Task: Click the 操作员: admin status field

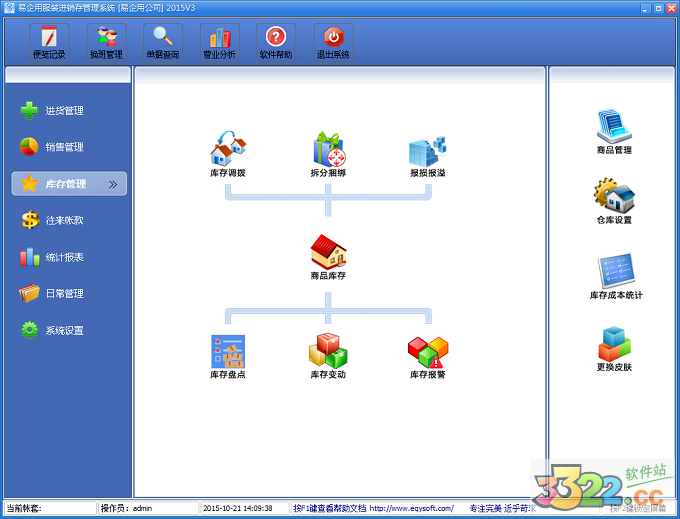Action: click(x=149, y=508)
